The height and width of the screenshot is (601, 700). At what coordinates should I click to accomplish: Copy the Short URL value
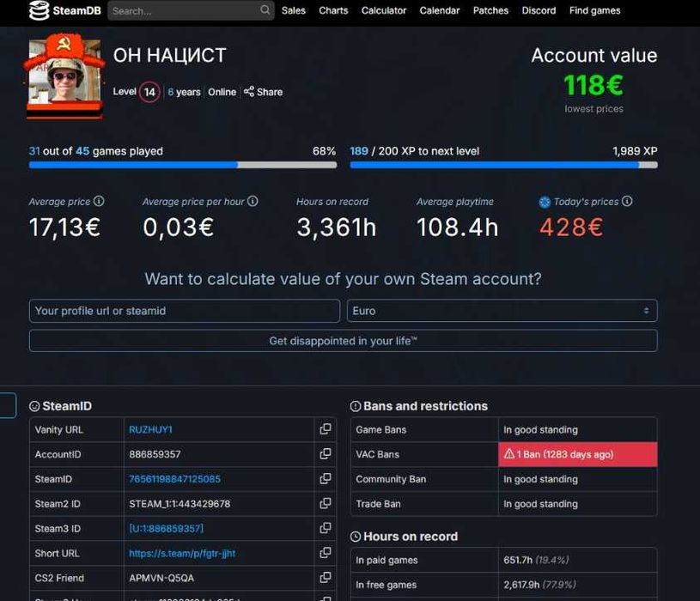(326, 553)
